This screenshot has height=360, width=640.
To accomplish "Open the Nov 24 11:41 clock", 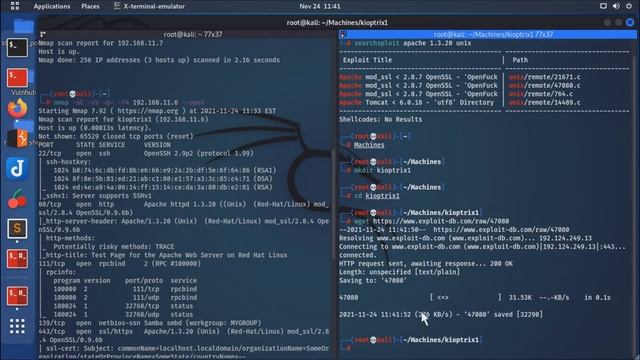I will coord(320,6).
